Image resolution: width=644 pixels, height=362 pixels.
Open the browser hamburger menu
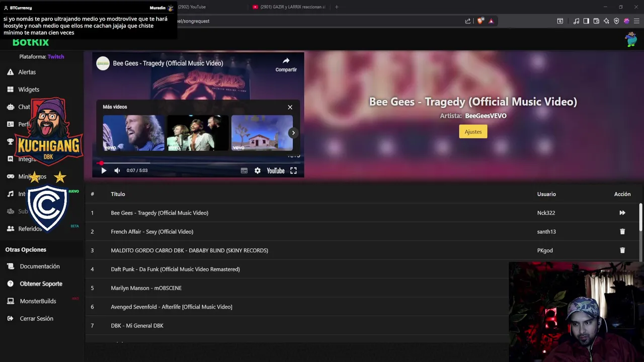tap(636, 21)
